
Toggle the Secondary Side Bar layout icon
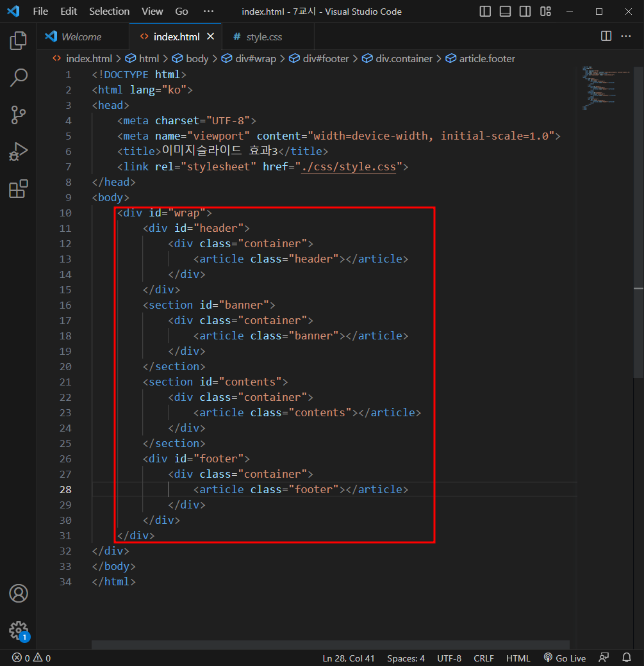click(x=525, y=12)
